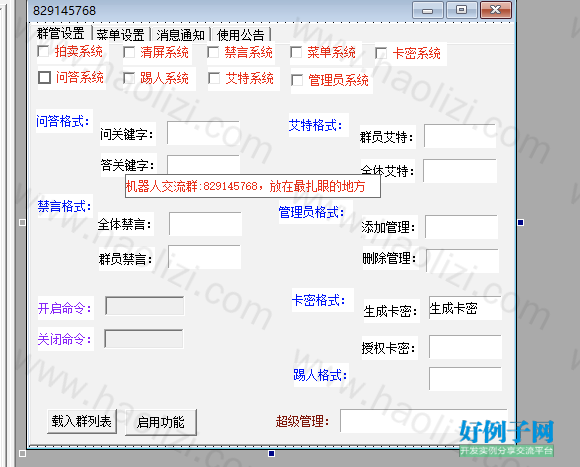Minimize the 829145768 window
Image resolution: width=580 pixels, height=467 pixels.
tap(428, 10)
